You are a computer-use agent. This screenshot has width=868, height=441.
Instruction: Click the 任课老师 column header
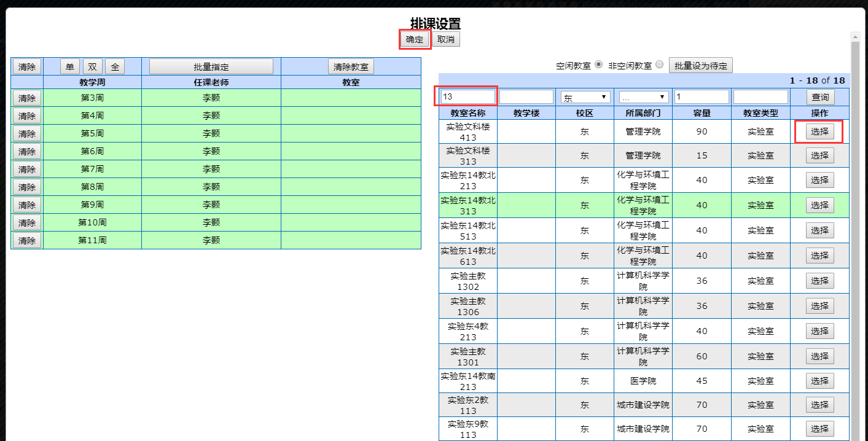point(211,82)
